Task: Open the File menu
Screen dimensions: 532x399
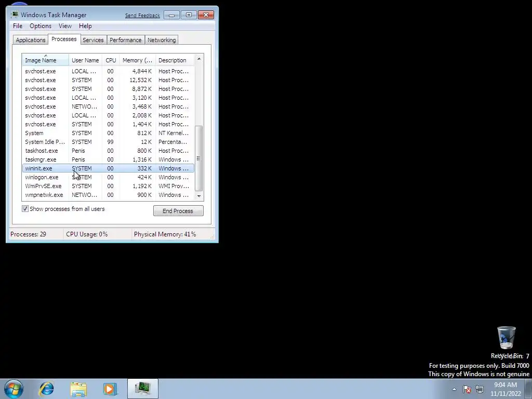Action: pos(18,26)
